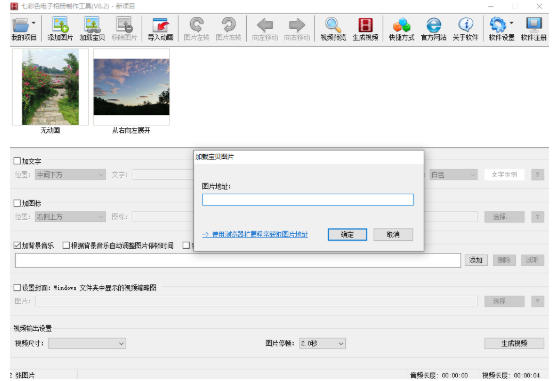Image resolution: width=555 pixels, height=381 pixels.
Task: Click the 视频输出设置 section label
Action: click(x=33, y=328)
